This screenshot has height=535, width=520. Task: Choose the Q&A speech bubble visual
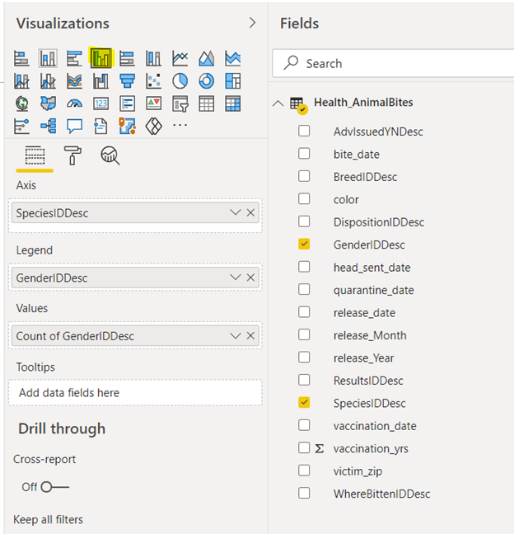point(74,126)
